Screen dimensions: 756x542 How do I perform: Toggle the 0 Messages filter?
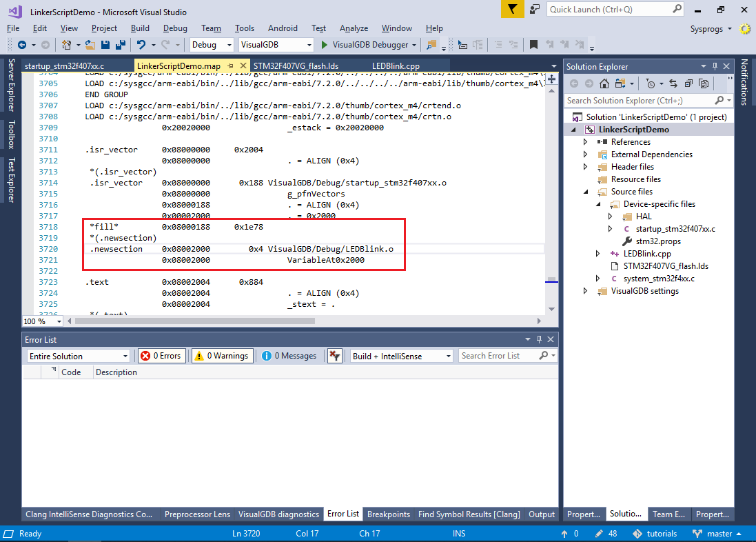tap(289, 356)
